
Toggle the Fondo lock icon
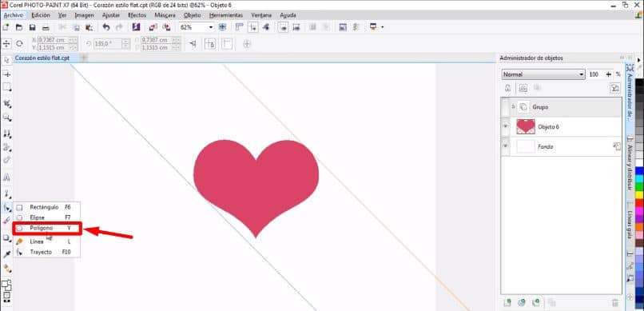coord(617,146)
